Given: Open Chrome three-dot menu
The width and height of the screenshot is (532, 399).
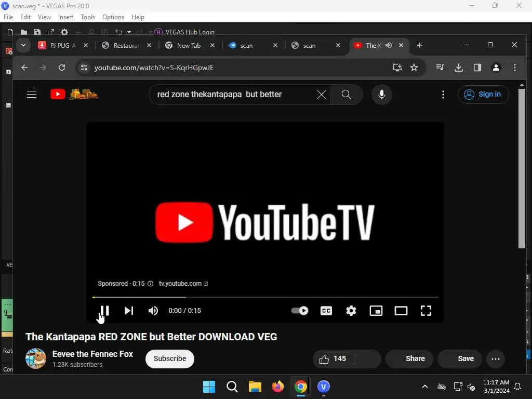Looking at the screenshot, I should click(515, 68).
